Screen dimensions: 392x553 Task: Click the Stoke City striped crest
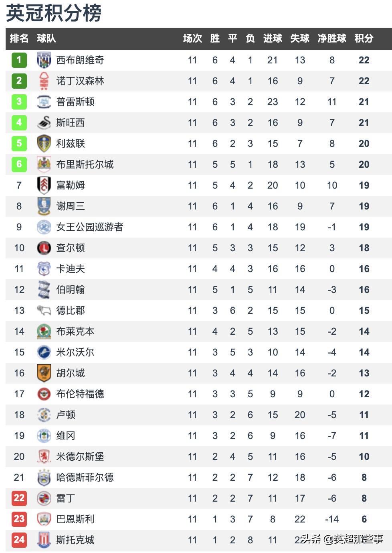coord(44,540)
